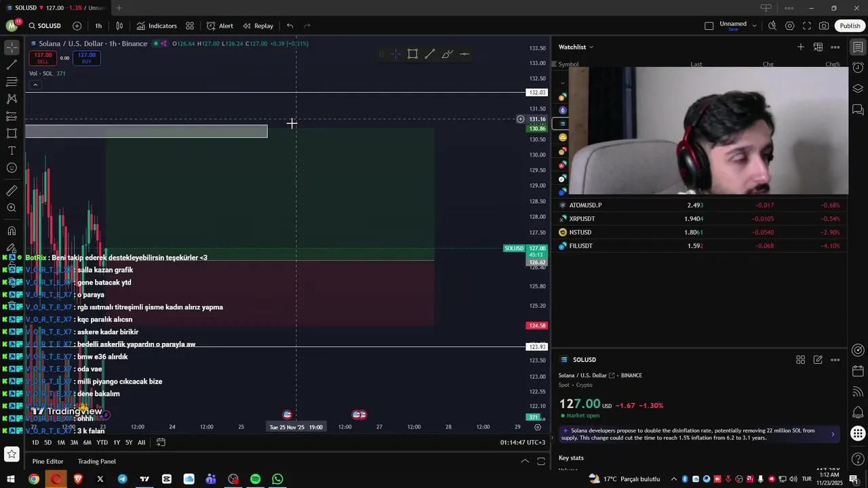Open watchlist panel icon in right sidebar
The height and width of the screenshot is (488, 868).
858,47
